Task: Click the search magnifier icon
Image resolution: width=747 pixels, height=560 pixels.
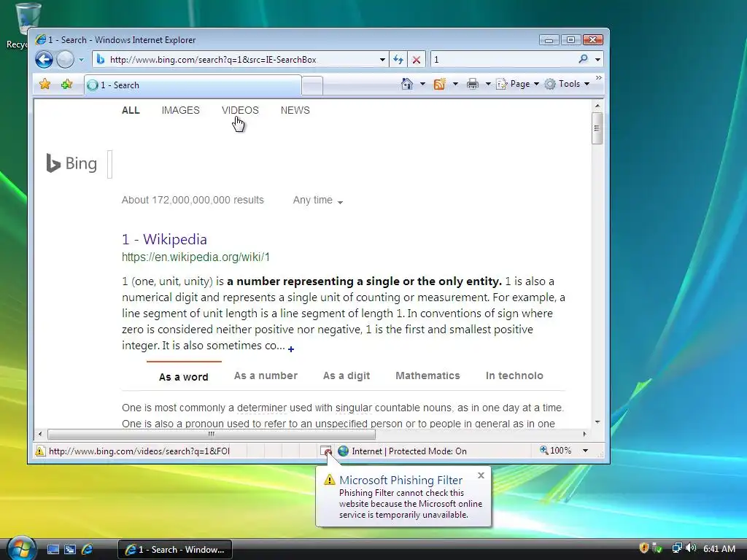Action: click(x=583, y=59)
